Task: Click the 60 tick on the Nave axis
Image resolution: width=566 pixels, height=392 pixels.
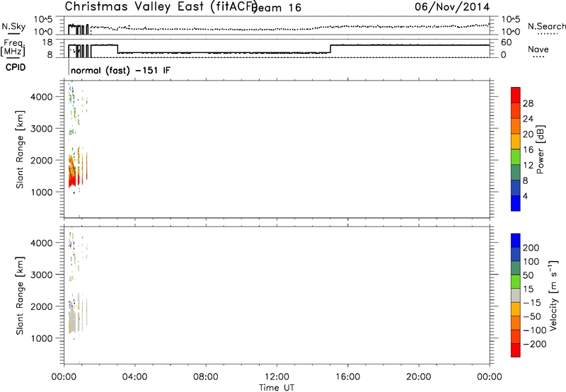Action: tap(507, 42)
